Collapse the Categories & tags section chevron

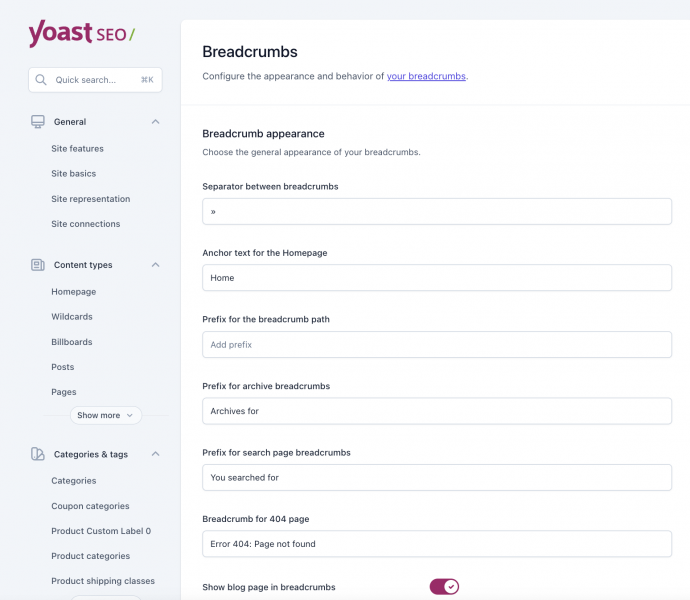coord(155,454)
